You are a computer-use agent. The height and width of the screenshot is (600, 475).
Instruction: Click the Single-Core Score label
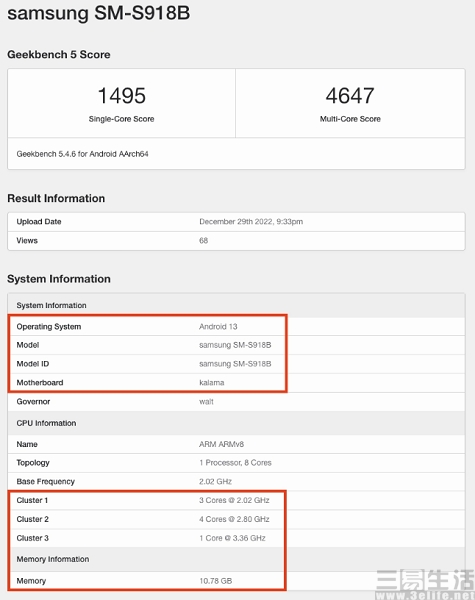point(121,119)
